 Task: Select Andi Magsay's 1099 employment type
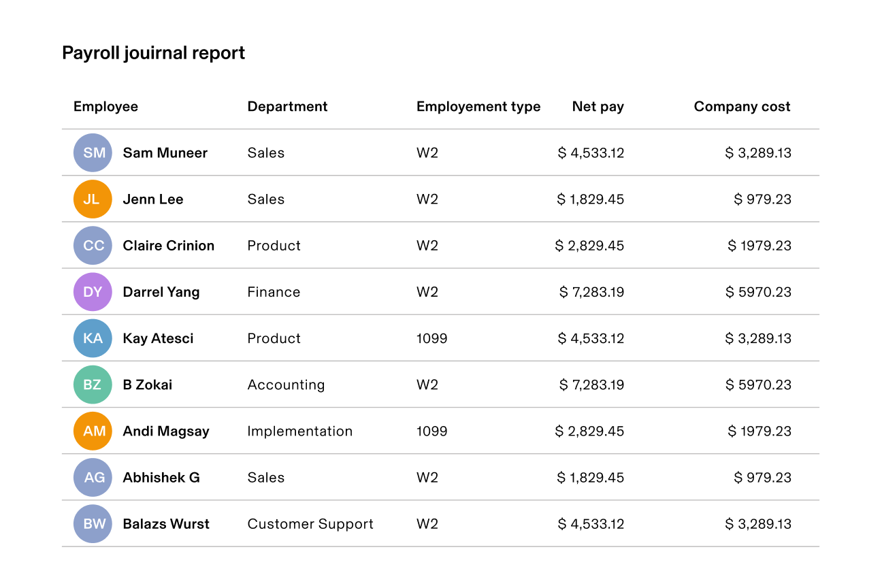tap(432, 431)
